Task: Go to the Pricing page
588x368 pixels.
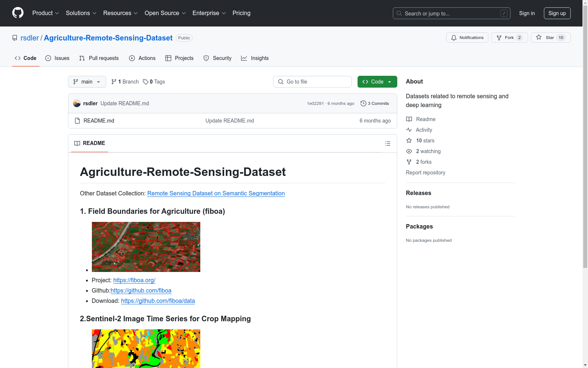Action: click(x=241, y=13)
